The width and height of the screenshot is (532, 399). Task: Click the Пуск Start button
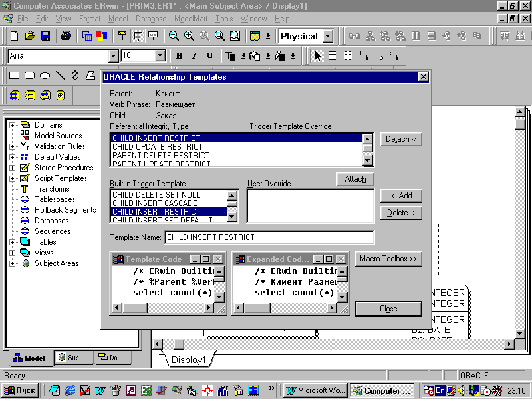tap(20, 390)
